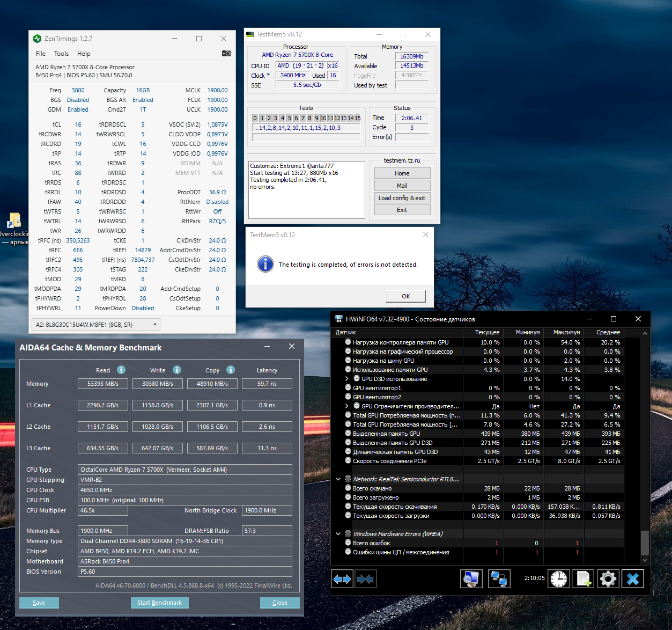Click the Максимум column header in HWiNFO
This screenshot has height=630, width=672.
tap(566, 333)
